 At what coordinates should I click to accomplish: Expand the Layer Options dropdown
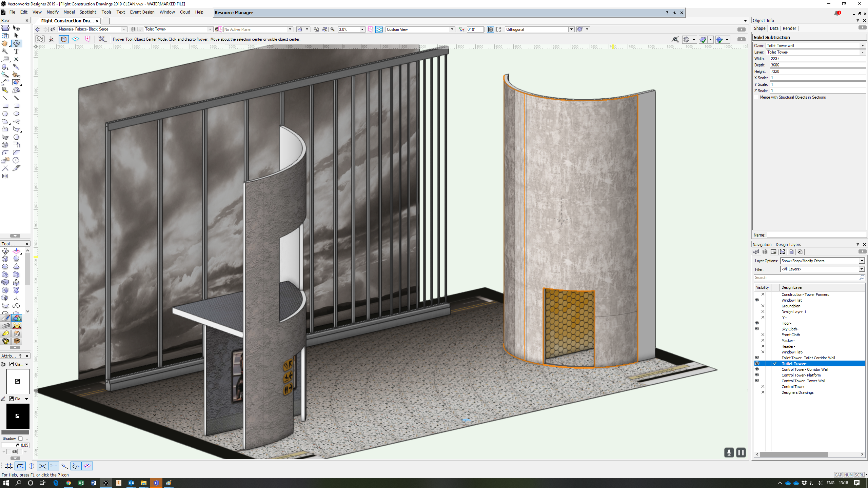pyautogui.click(x=862, y=261)
